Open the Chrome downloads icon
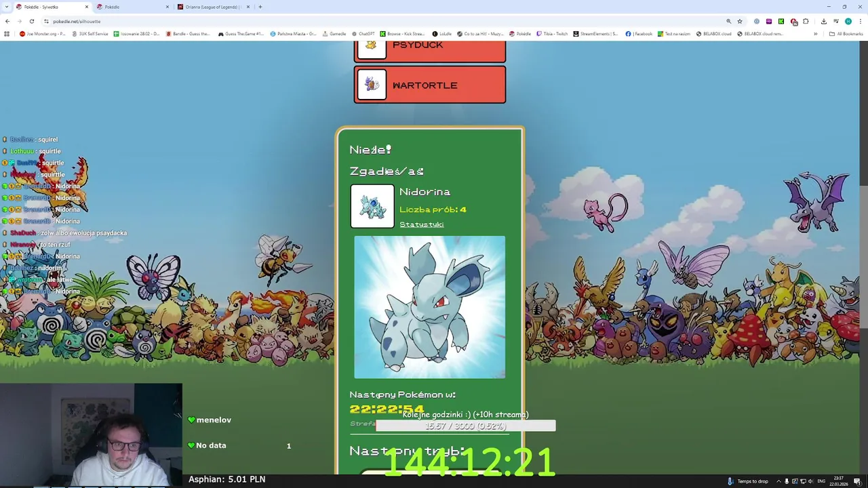 pos(824,21)
